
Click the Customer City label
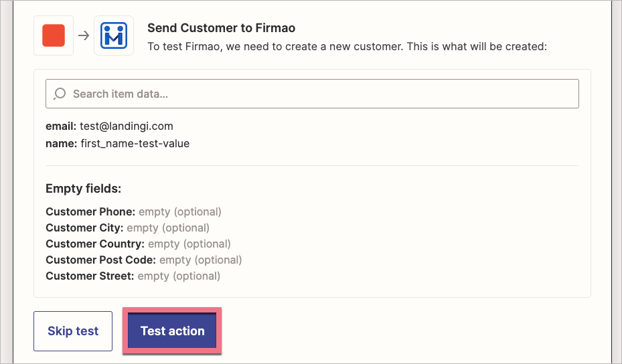point(84,227)
